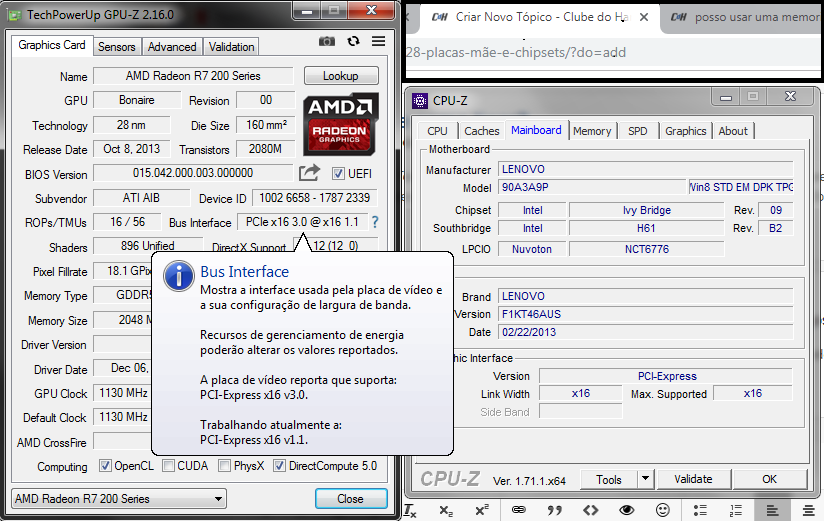The width and height of the screenshot is (824, 523).
Task: Insert code block with angle brackets icon
Action: (590, 510)
